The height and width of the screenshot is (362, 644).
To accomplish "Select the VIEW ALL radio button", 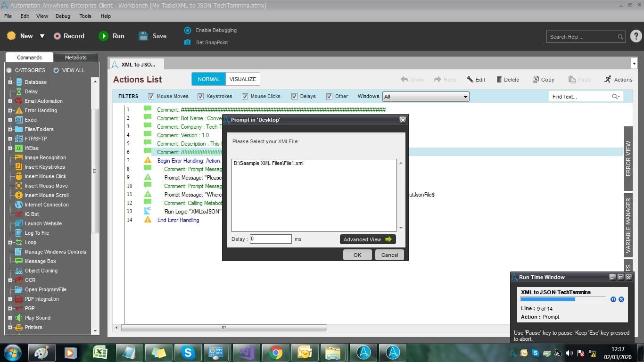I will (56, 70).
